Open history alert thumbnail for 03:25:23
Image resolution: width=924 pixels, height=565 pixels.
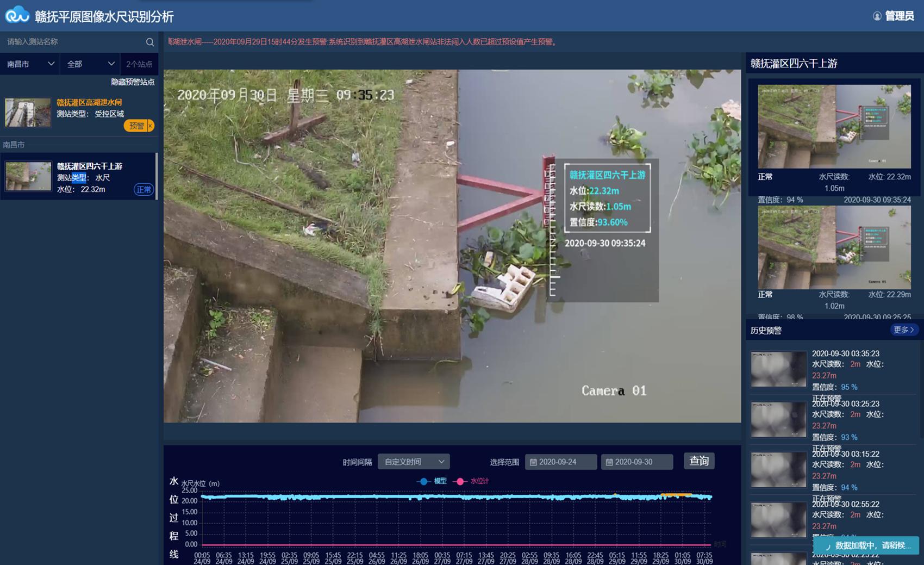(778, 419)
